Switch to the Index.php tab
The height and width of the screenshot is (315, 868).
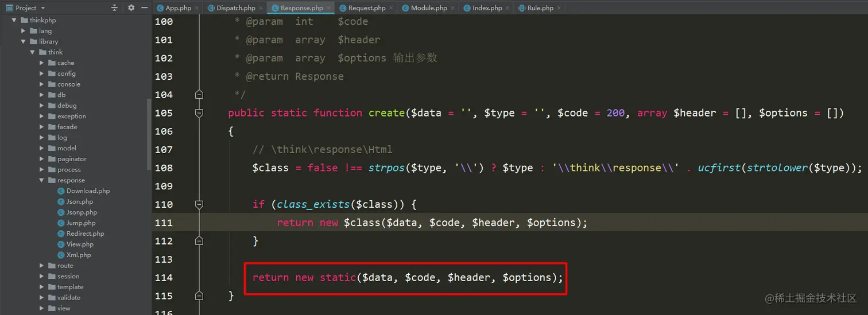(x=487, y=8)
